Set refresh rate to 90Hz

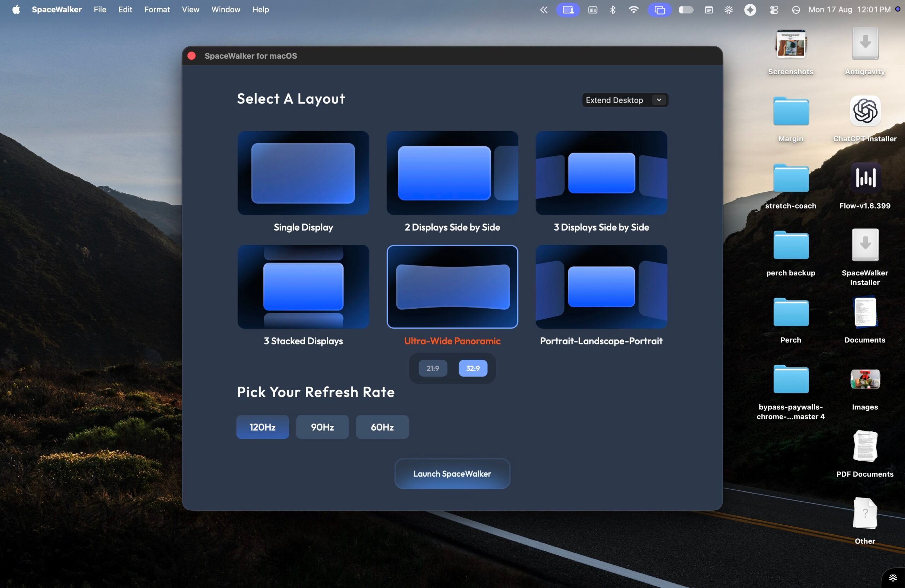click(322, 427)
